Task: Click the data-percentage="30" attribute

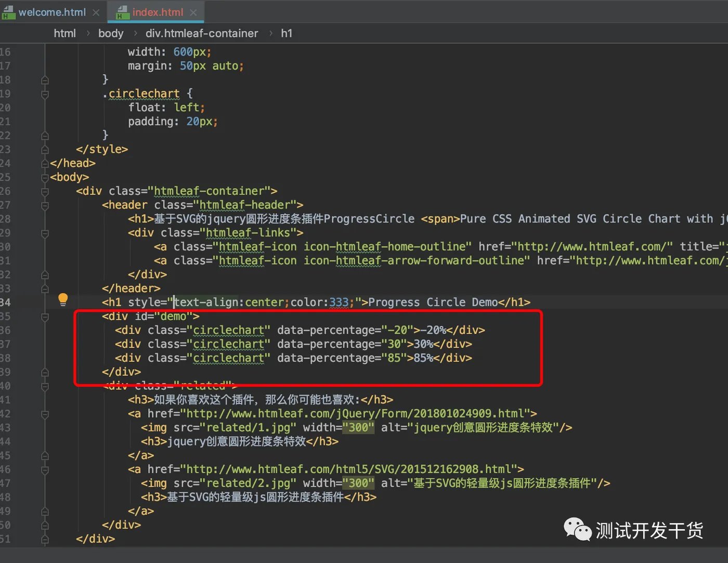Action: 342,344
